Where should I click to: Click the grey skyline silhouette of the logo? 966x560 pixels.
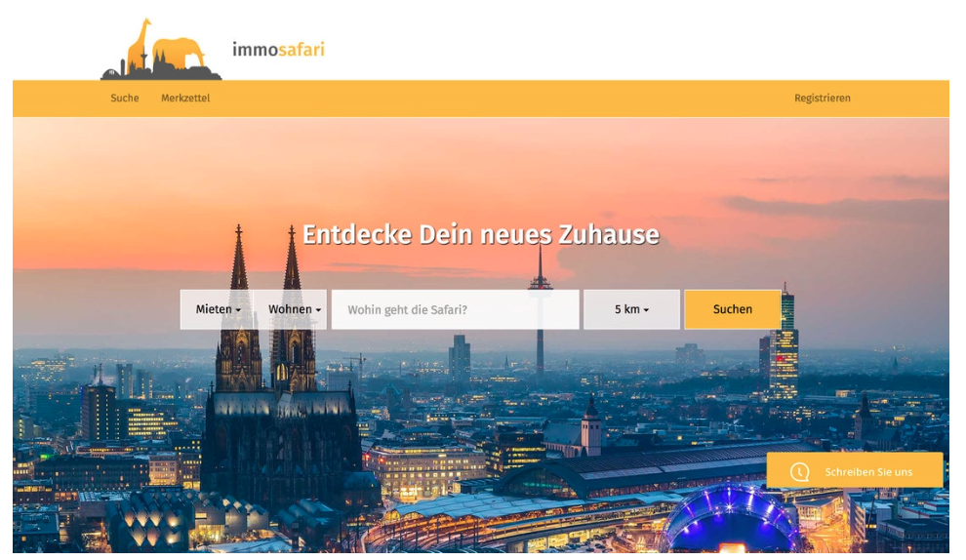point(161,73)
